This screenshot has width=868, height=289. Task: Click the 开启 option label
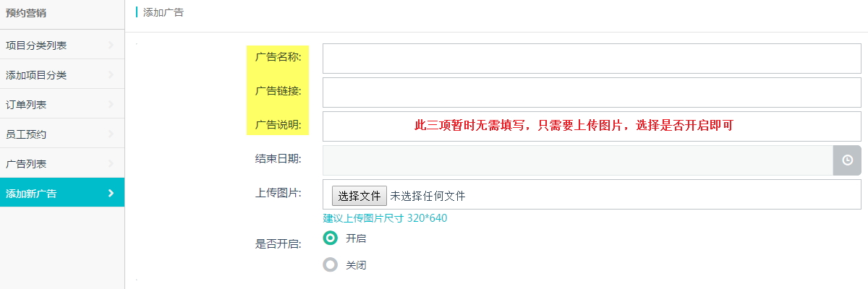point(356,238)
